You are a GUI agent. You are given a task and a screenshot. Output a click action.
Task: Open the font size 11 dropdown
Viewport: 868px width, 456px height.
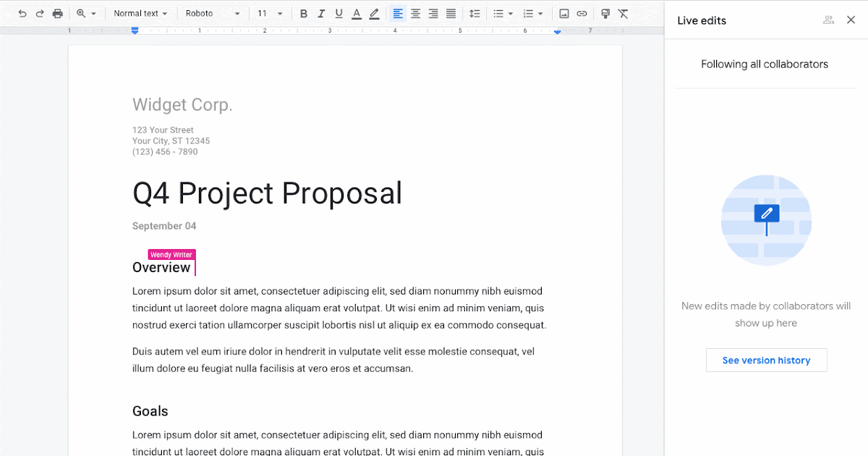coord(270,14)
